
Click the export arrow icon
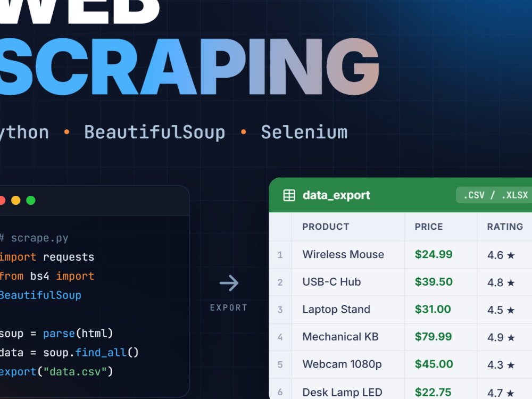[x=229, y=284]
